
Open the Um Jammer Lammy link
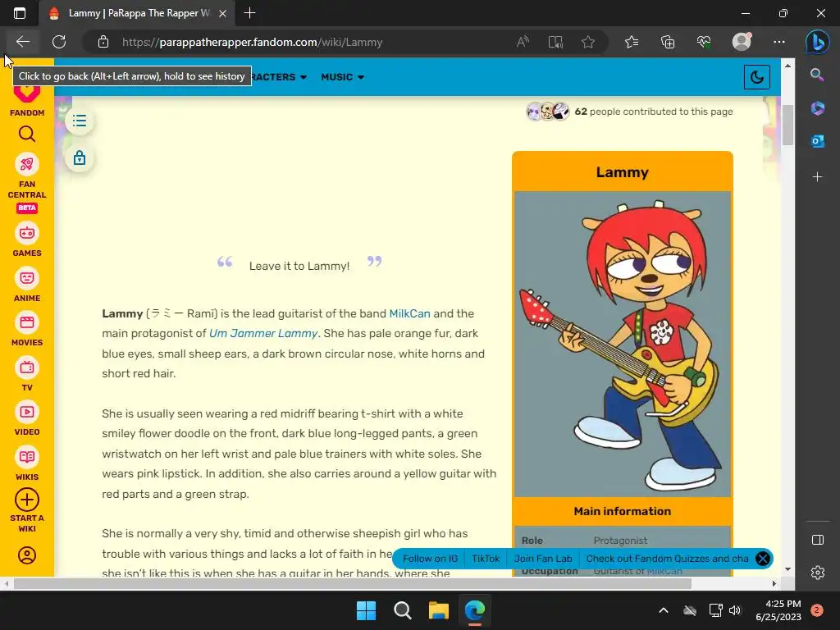tap(263, 333)
